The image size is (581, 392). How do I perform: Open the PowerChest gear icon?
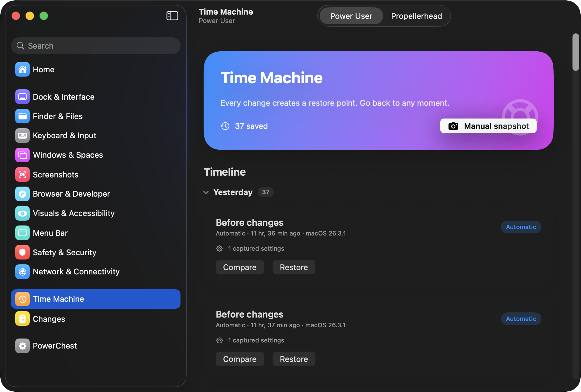point(22,346)
